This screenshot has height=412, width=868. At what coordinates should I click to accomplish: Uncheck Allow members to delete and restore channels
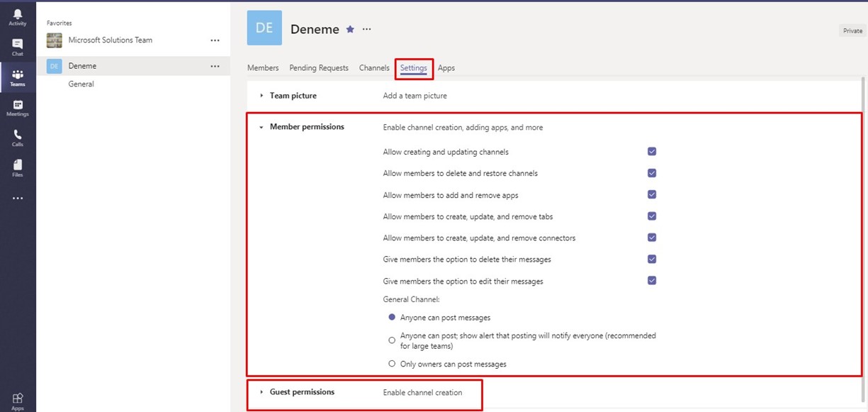(652, 173)
